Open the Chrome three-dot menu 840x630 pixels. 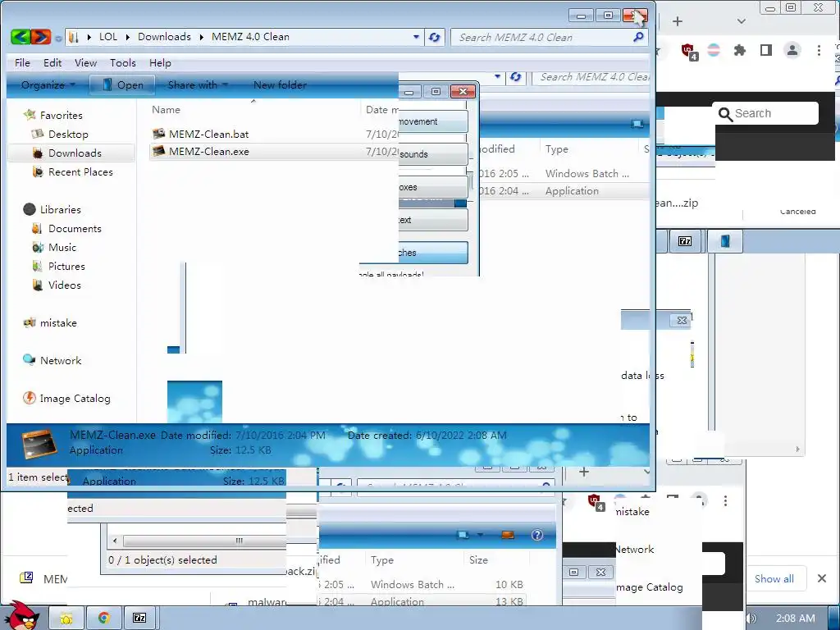click(819, 50)
